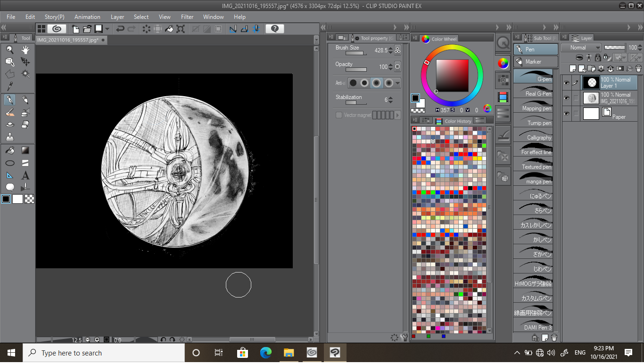Hide the IMG_20211016 layer eye icon
Screen dimensions: 644x364
567,98
